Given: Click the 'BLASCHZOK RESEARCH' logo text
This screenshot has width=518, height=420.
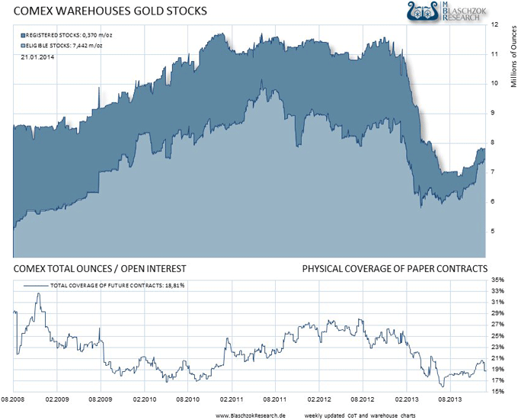Looking at the screenshot, I should 464,11.
